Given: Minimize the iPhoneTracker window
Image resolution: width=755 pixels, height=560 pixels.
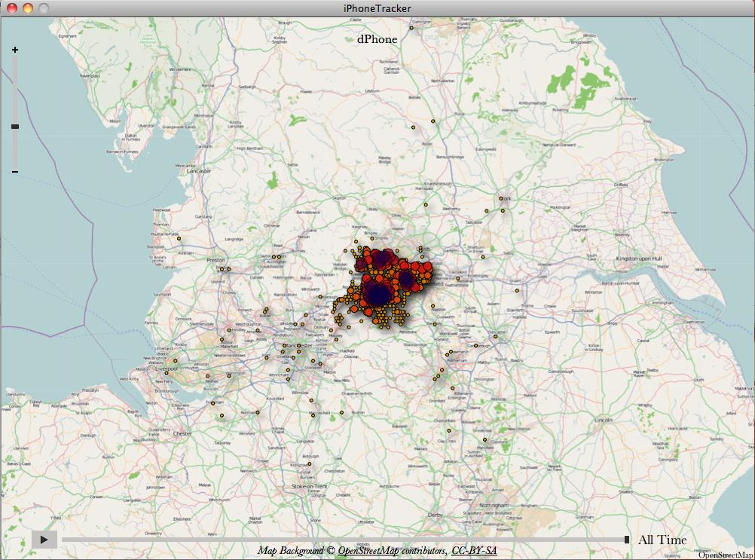Looking at the screenshot, I should pos(28,8).
